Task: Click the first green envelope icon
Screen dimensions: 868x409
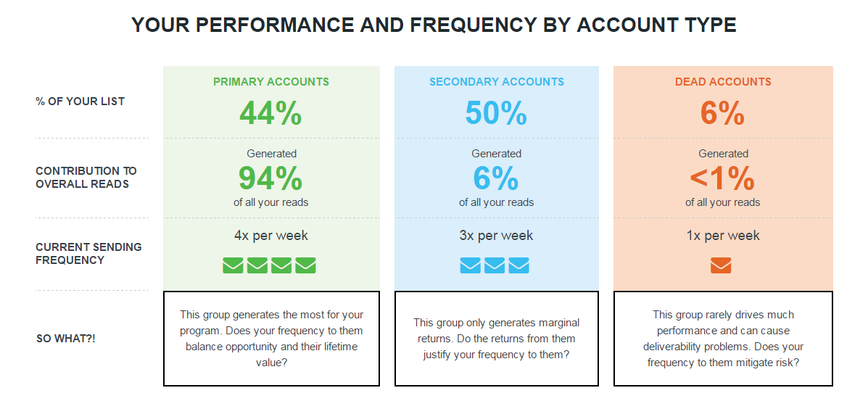Action: tap(233, 266)
